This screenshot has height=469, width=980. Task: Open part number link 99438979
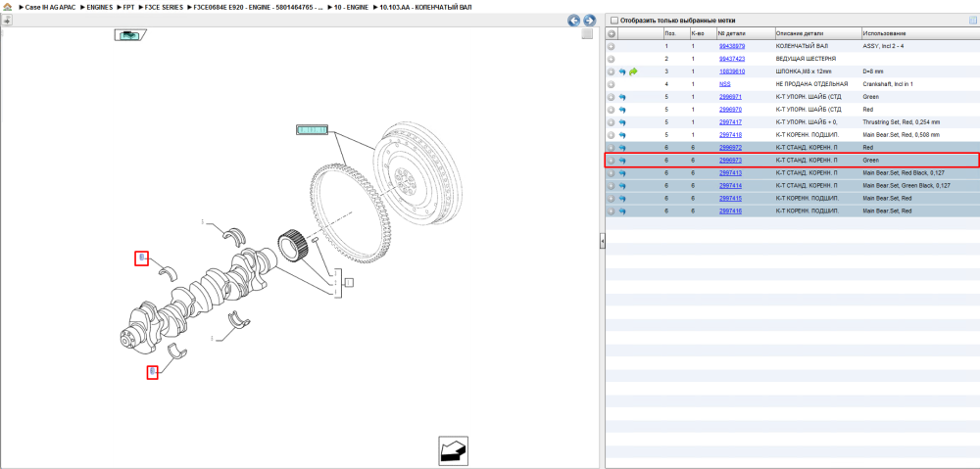(x=732, y=46)
